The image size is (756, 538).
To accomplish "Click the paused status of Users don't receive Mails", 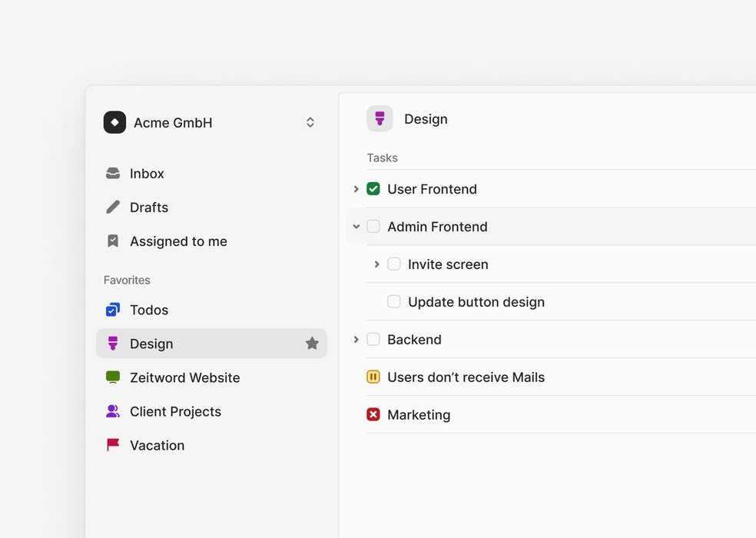I will click(373, 377).
